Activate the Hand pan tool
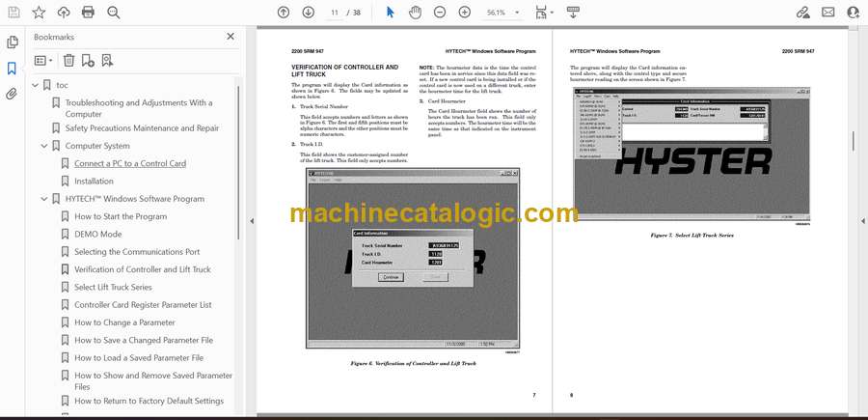Viewport: 868px width, 420px height. point(415,13)
